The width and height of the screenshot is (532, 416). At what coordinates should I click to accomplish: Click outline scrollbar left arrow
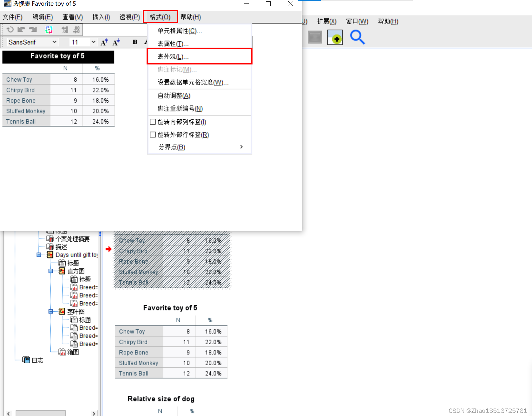[9, 413]
